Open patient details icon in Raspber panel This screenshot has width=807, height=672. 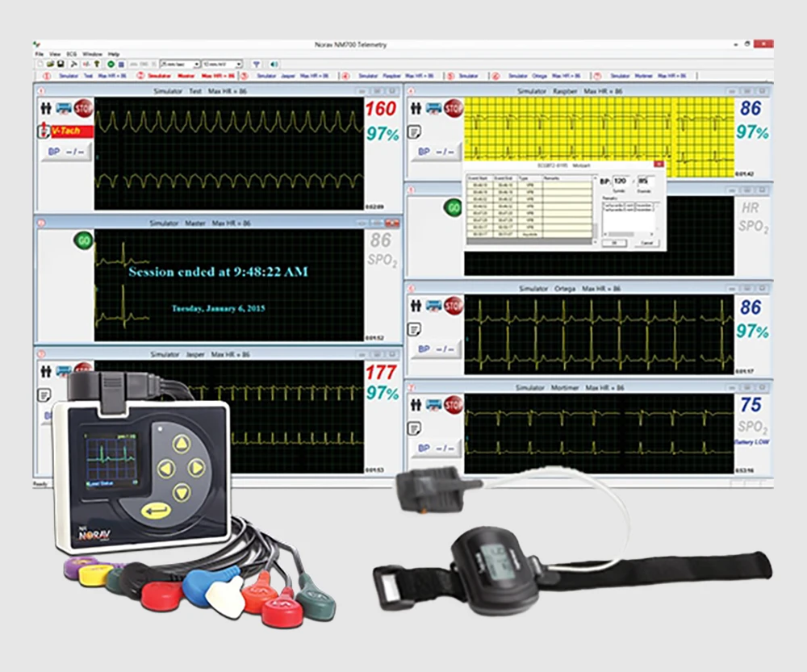tap(416, 108)
